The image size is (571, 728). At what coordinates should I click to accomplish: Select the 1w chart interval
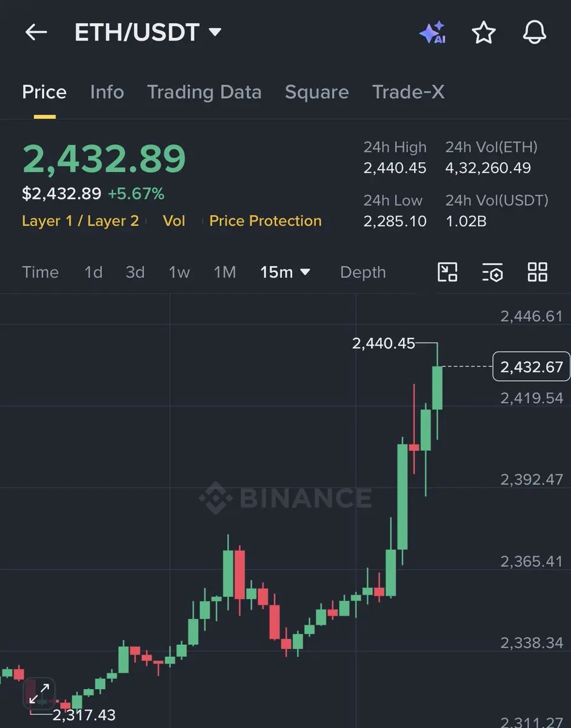tap(179, 272)
